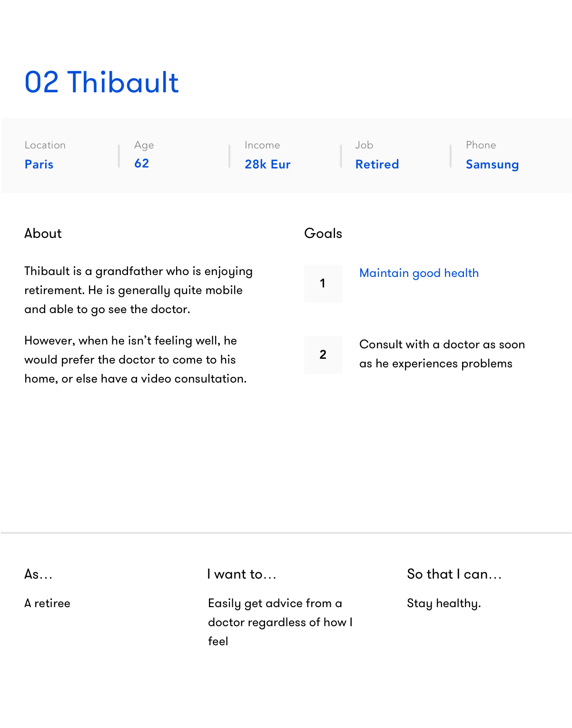
Task: Select the Paris location value
Action: [x=39, y=164]
